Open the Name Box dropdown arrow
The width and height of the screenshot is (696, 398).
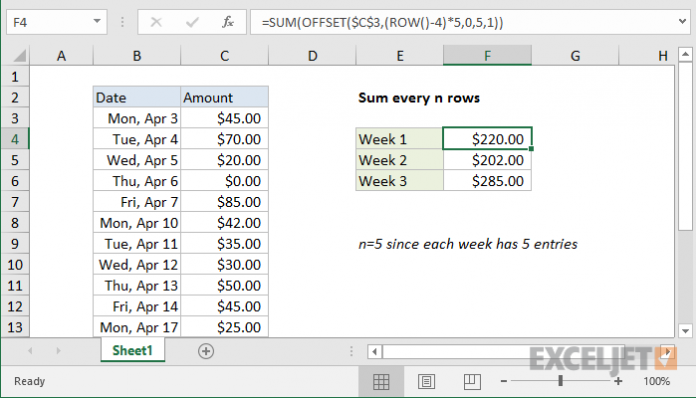click(x=96, y=21)
